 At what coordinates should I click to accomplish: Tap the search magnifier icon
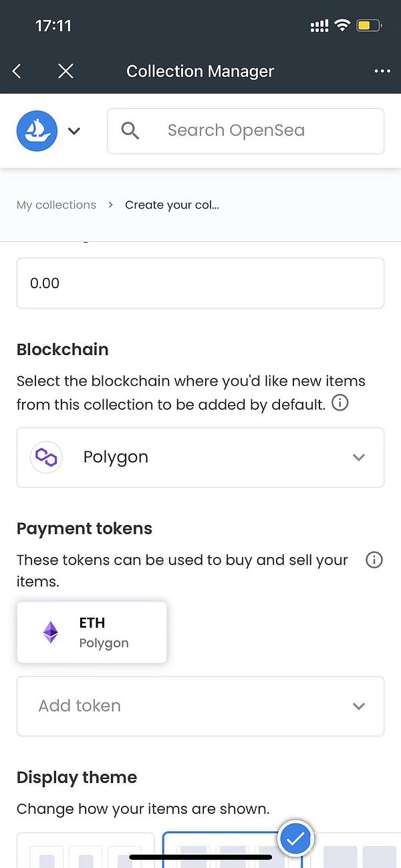[130, 130]
